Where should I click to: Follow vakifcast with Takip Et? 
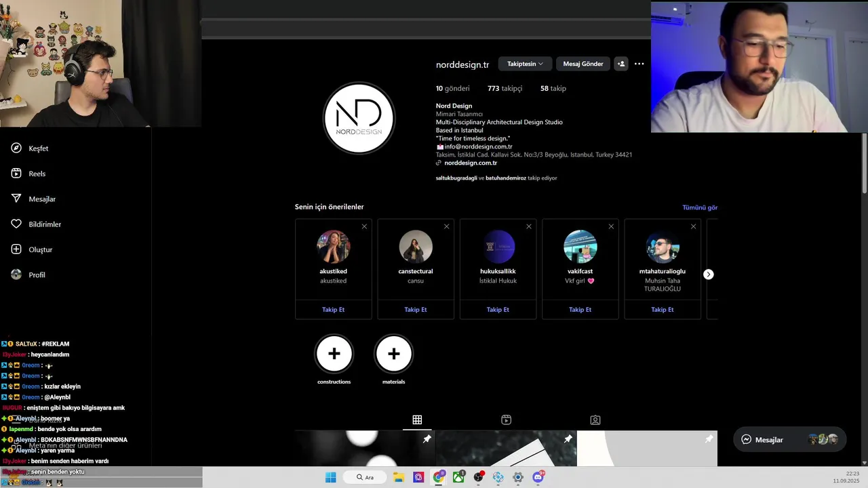pos(580,310)
